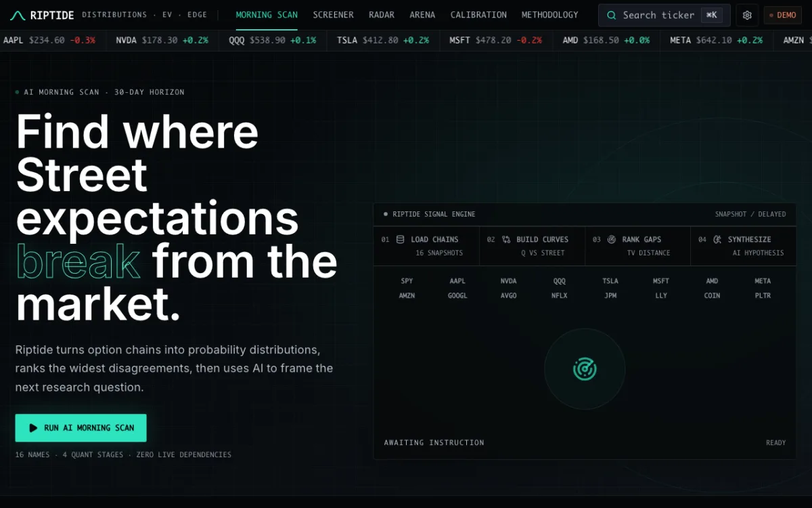Viewport: 812px width, 508px height.
Task: Click the Build Curves icon
Action: point(506,239)
